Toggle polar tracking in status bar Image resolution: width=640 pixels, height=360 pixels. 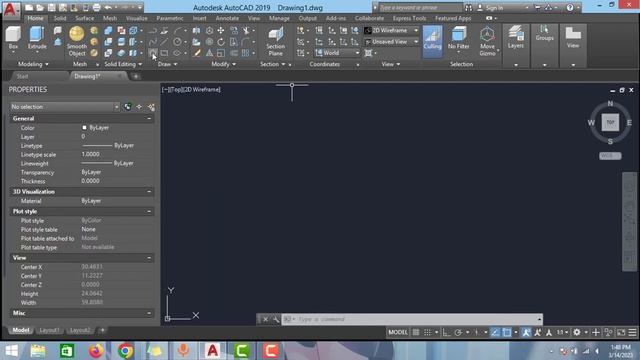pyautogui.click(x=458, y=332)
